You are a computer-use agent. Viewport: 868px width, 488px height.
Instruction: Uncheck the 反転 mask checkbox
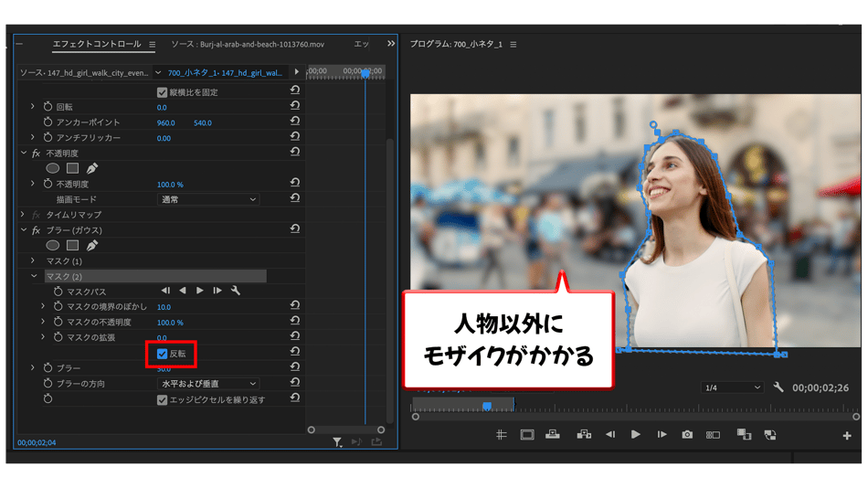click(x=163, y=354)
